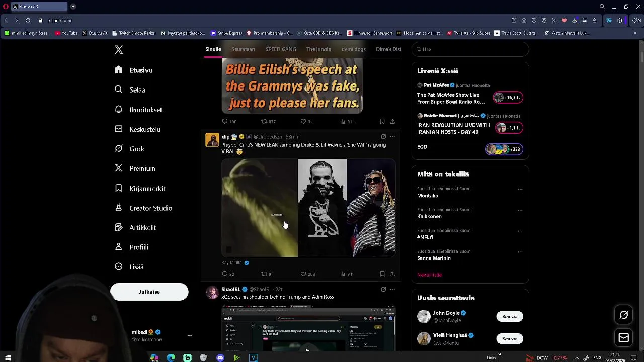Reply to the Billie Eilish post
This screenshot has width=644, height=362.
(225, 121)
